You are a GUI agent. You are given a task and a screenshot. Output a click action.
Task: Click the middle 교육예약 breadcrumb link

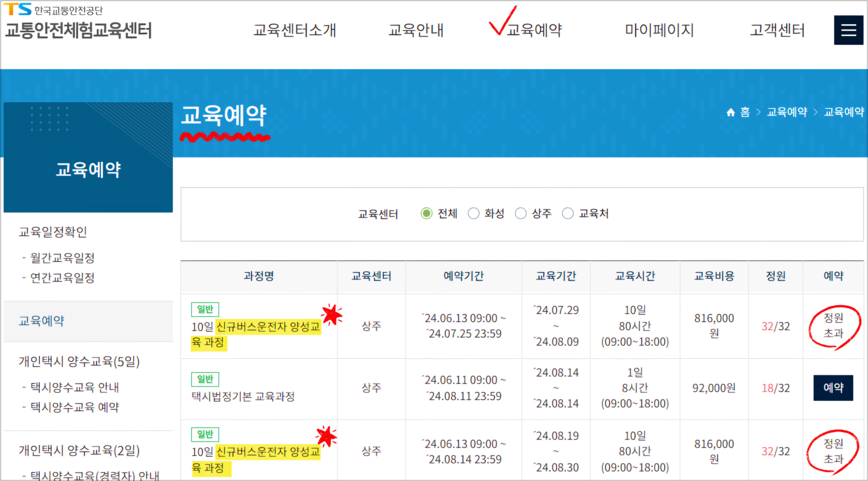click(787, 112)
